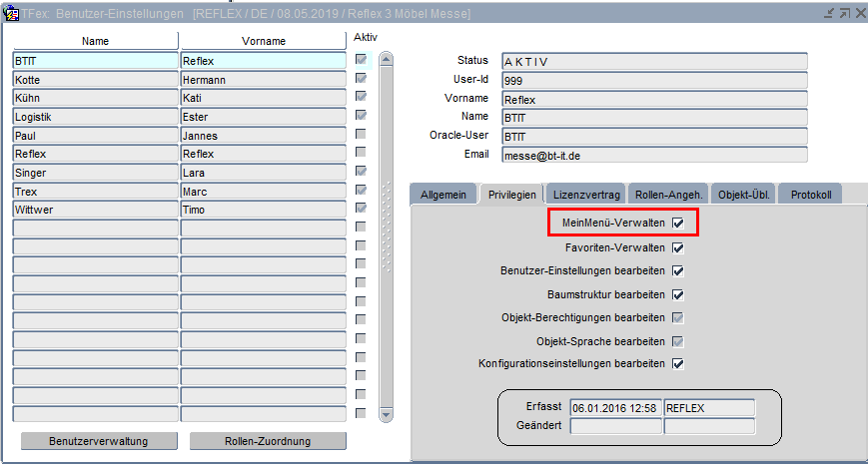The height and width of the screenshot is (464, 868).
Task: Switch to the Allgemein tab
Action: pos(442,195)
